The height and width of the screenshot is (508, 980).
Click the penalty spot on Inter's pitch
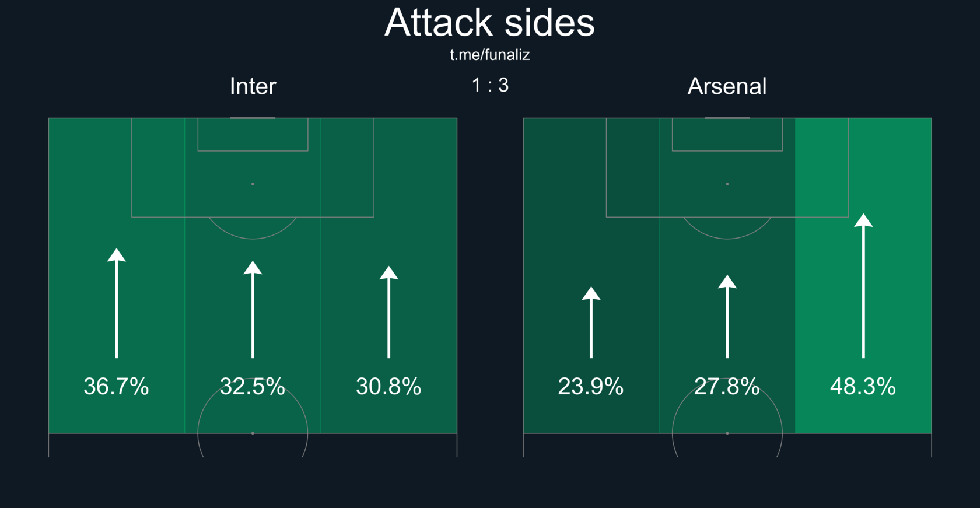[x=253, y=184]
